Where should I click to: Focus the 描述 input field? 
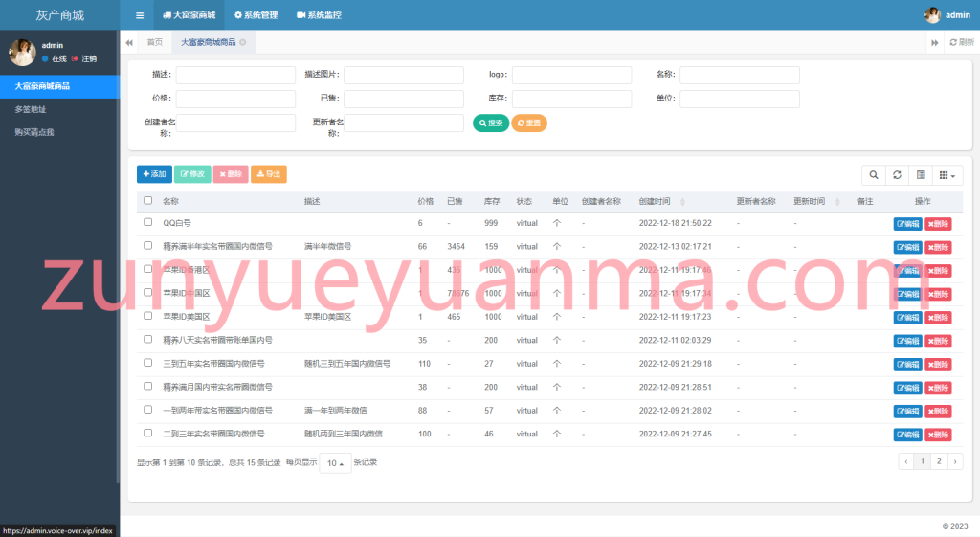[235, 75]
